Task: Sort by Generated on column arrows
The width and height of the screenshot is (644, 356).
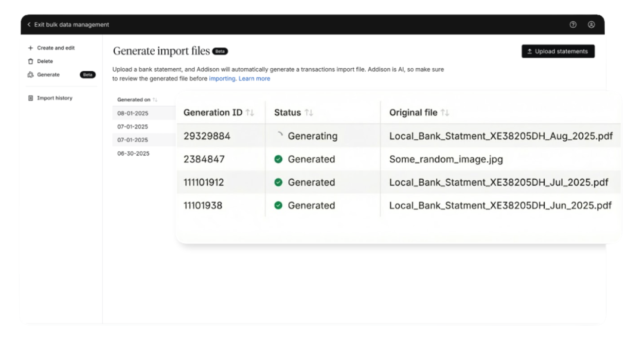Action: [x=155, y=100]
